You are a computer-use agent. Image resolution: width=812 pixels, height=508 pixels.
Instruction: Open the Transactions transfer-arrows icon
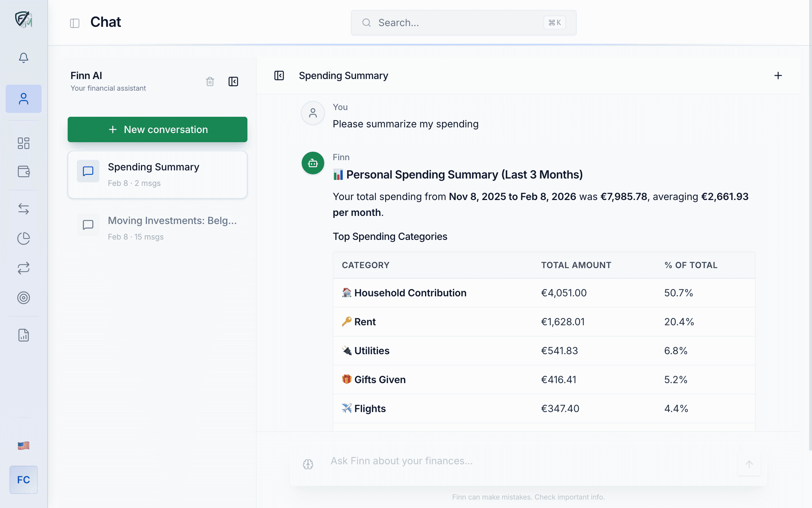click(x=24, y=209)
